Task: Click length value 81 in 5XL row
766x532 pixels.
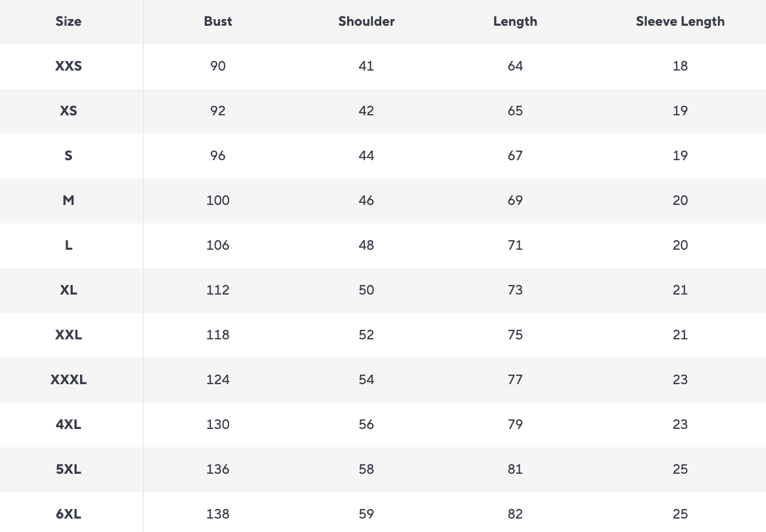Action: coord(515,469)
